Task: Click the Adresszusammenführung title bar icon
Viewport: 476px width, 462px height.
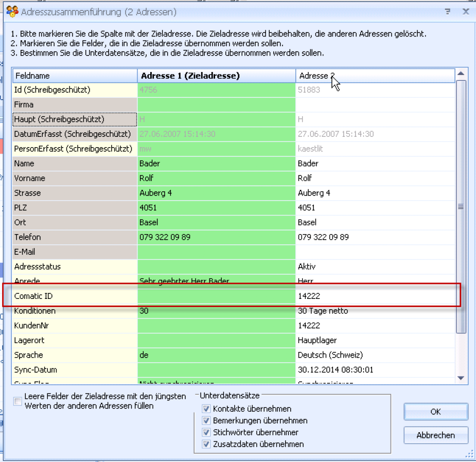Action: coord(12,11)
